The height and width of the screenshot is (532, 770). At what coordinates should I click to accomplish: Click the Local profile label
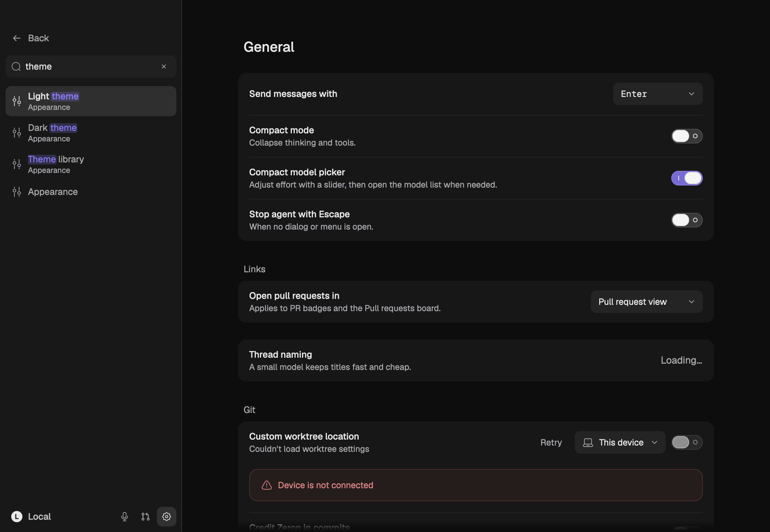40,517
